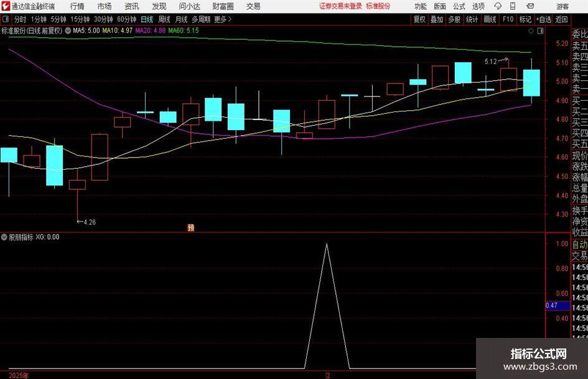
Task: Open the 股朋指标 round dropdown button
Action: 4,236
